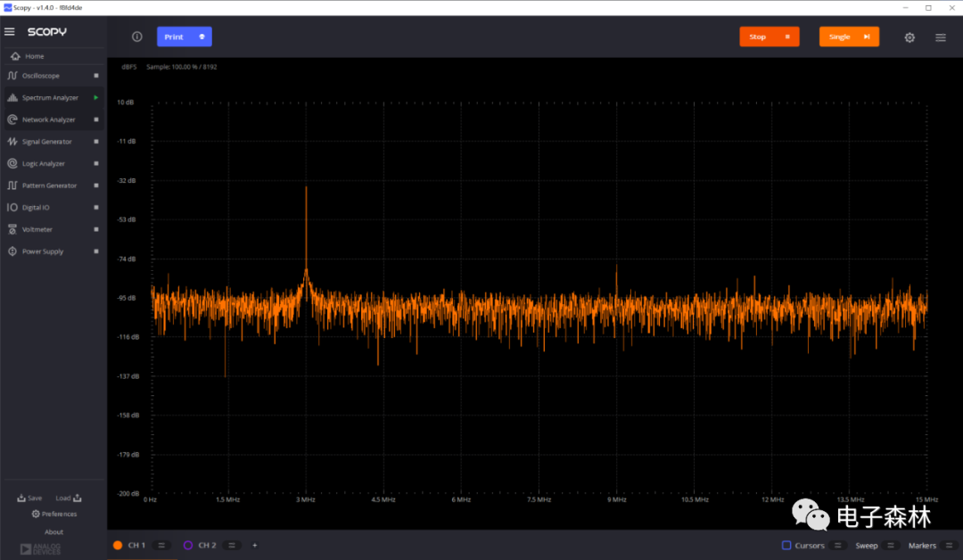
Task: Click the Oscilloscope waveform icon
Action: [12, 76]
